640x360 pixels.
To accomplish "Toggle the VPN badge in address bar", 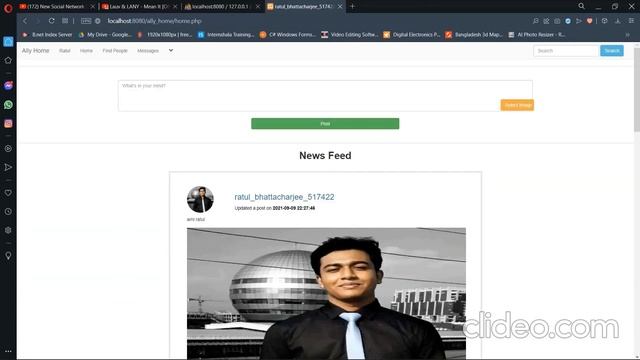I will [86, 21].
